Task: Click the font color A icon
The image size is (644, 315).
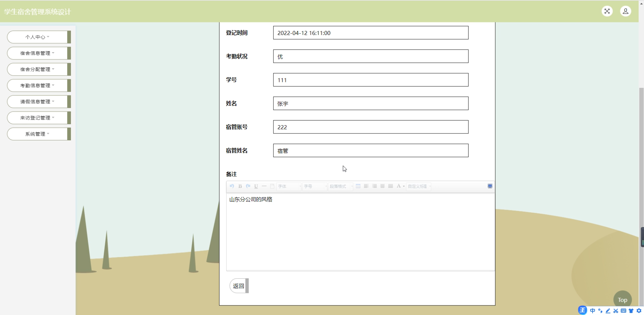Action: (x=399, y=186)
